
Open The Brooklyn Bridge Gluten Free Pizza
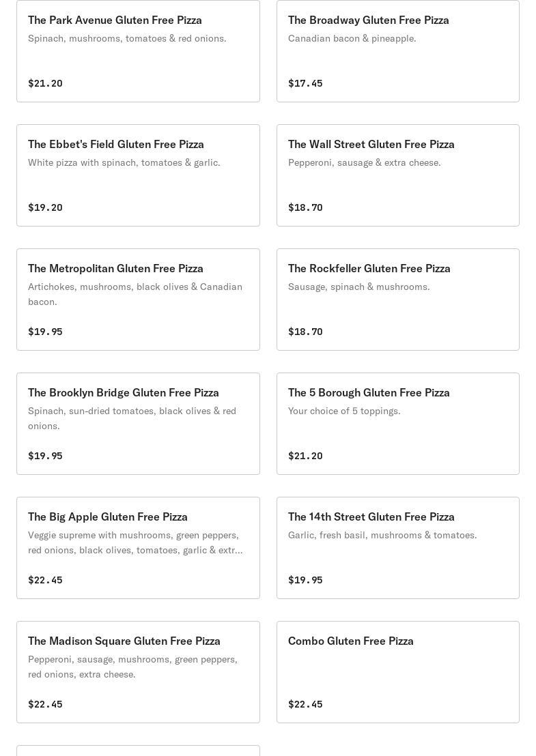click(x=124, y=393)
